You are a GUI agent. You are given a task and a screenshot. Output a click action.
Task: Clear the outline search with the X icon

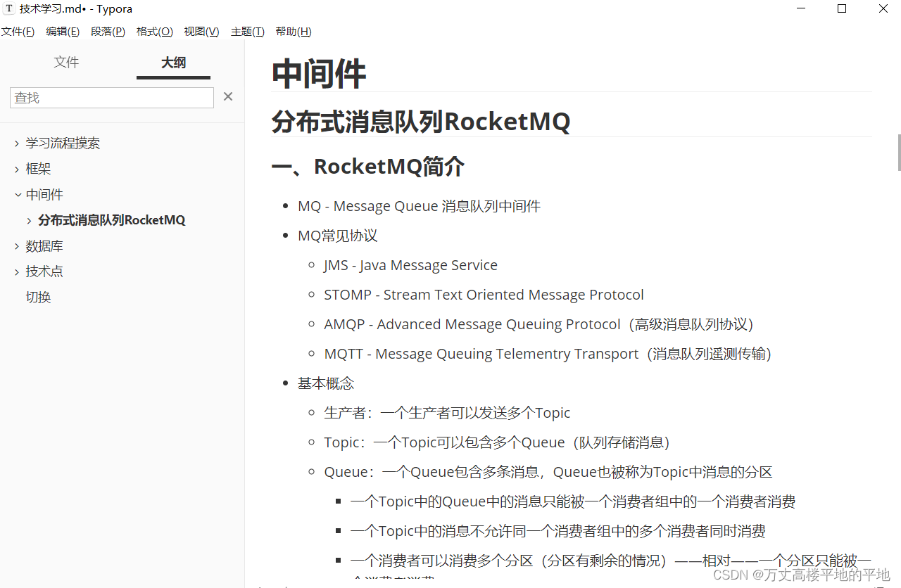coord(228,97)
